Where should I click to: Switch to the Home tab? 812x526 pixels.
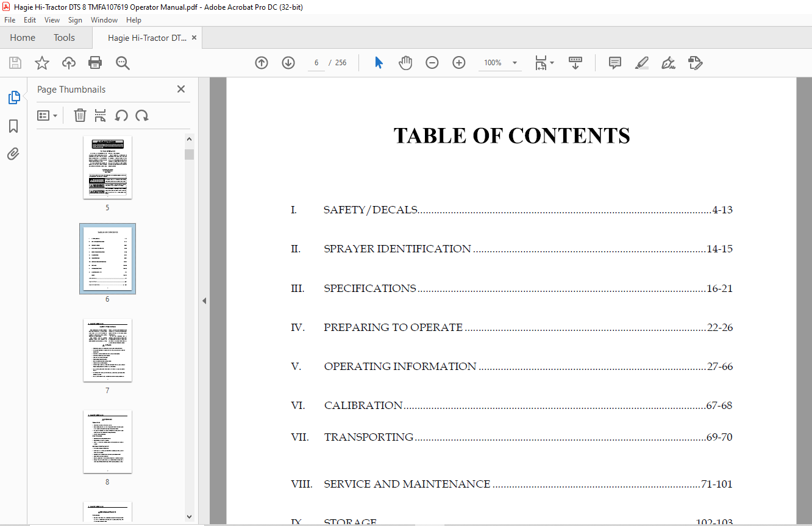tap(23, 37)
